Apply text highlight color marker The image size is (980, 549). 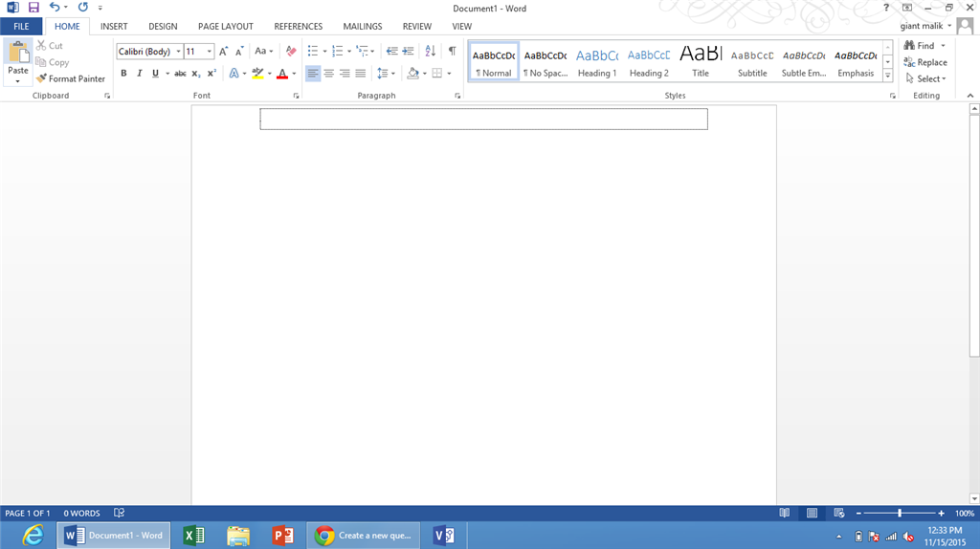[x=257, y=74]
